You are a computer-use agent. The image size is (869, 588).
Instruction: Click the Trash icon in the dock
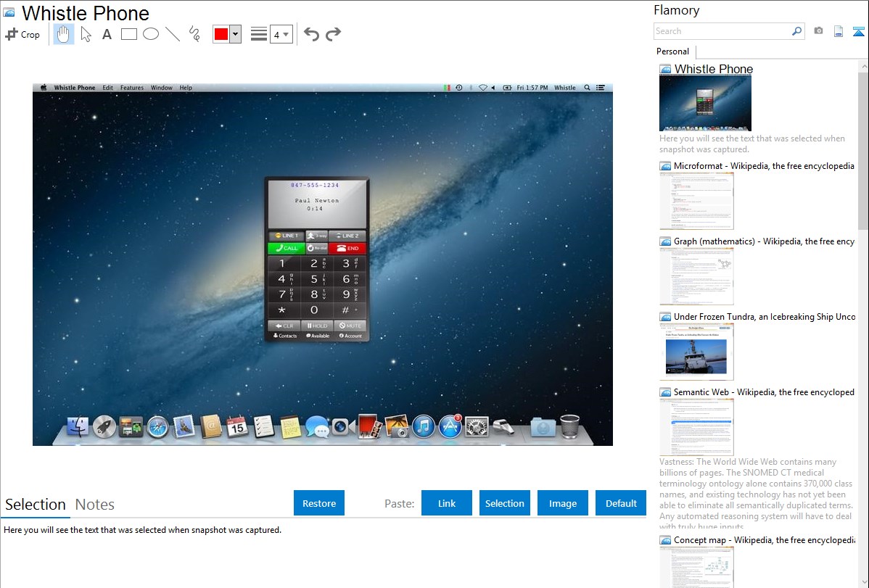pyautogui.click(x=569, y=427)
